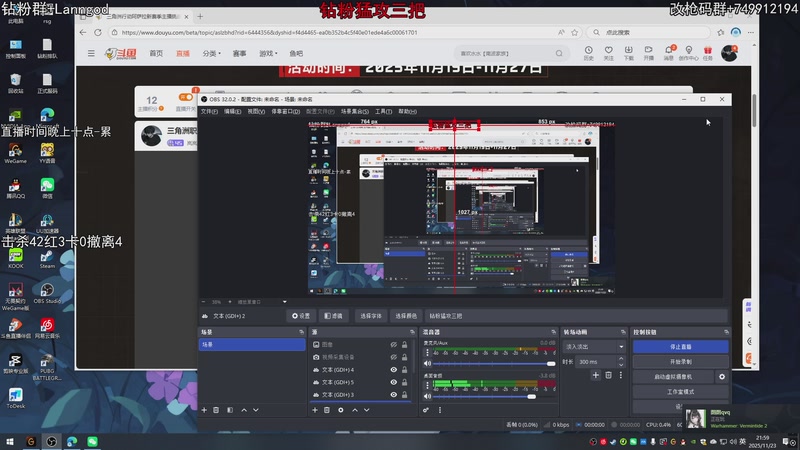Move the scene down with the arrow
The height and width of the screenshot is (450, 800).
click(x=256, y=410)
